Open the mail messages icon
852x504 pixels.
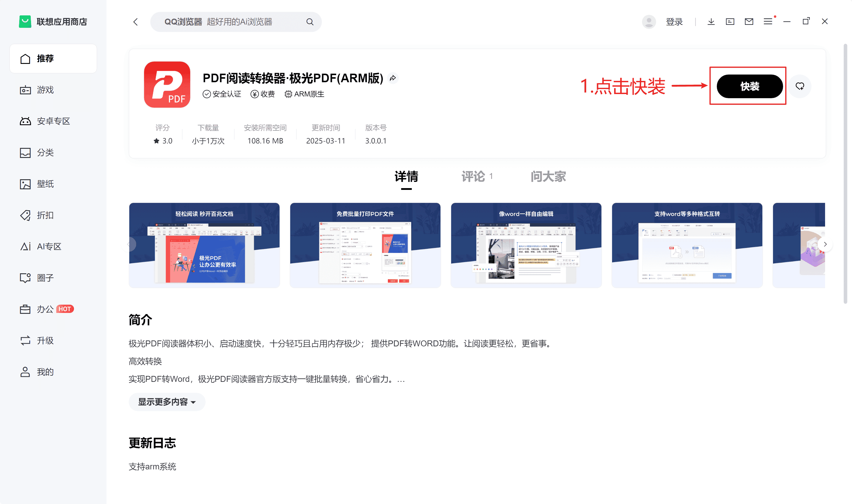pyautogui.click(x=749, y=22)
